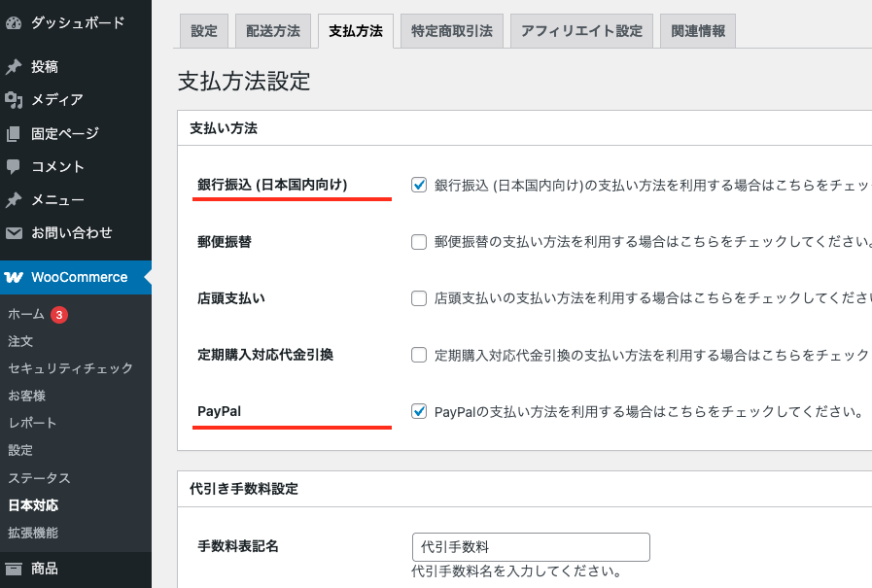Open the 注文 orders submenu link
The height and width of the screenshot is (588, 872).
coord(20,341)
